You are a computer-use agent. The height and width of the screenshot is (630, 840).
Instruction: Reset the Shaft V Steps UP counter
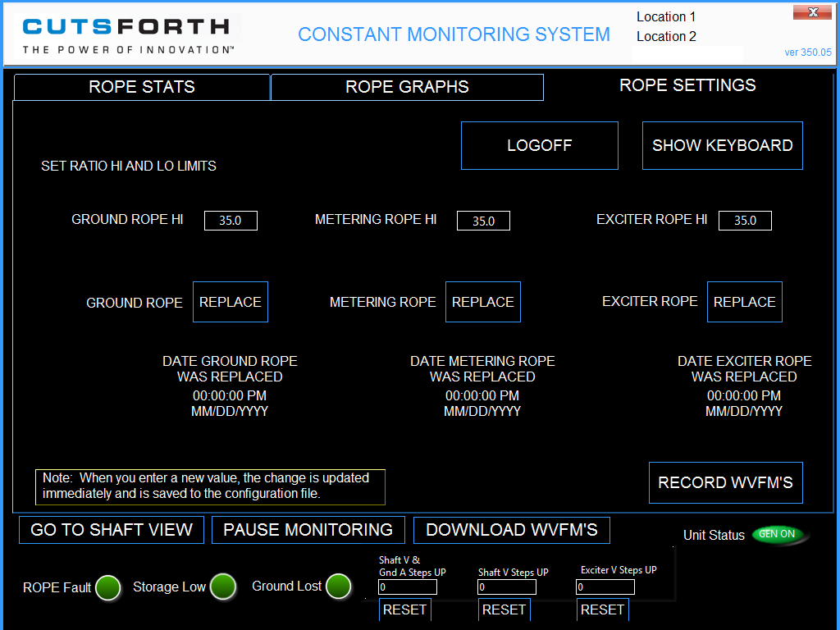504,609
